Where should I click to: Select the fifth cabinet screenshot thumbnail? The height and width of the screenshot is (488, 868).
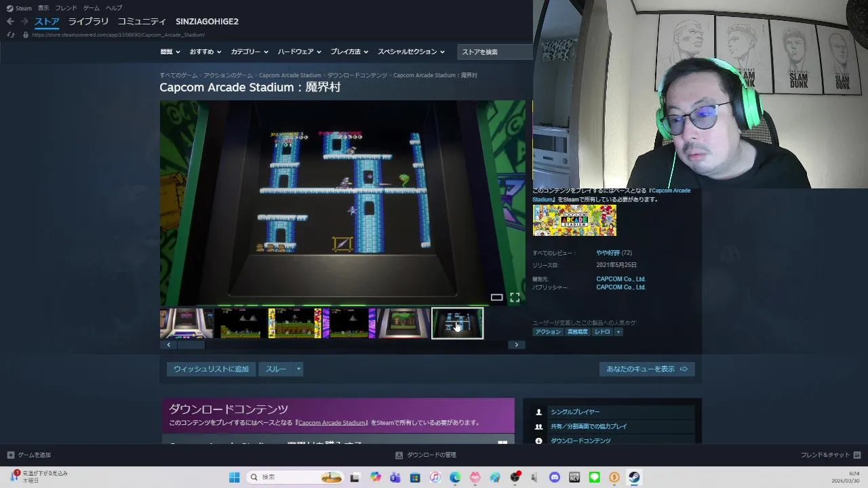[403, 323]
